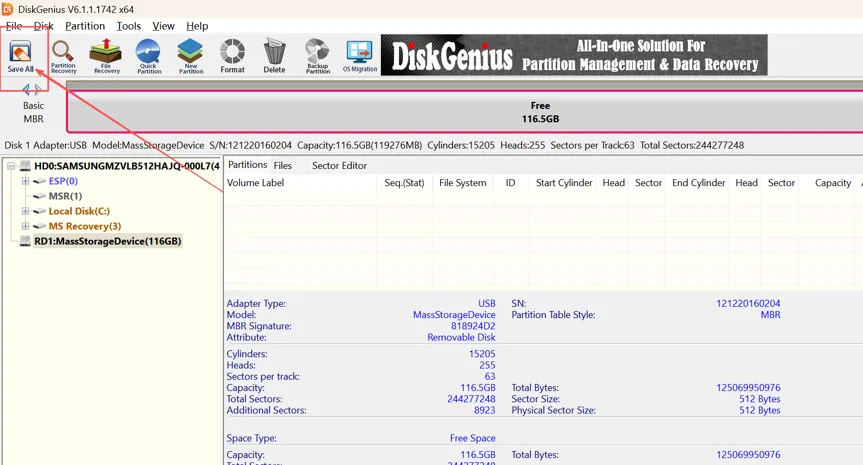Open the Disk menu
The image size is (863, 465).
(43, 26)
